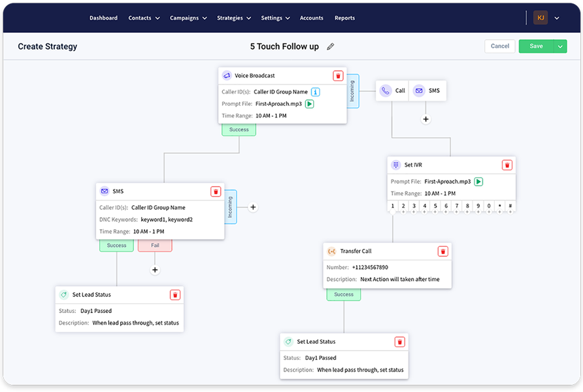
Task: Toggle the Success branch of the SMS node
Action: coord(116,245)
